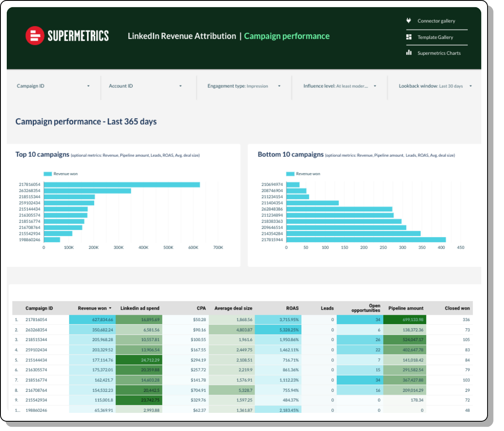Click the Connector gallery plug icon
Image resolution: width=504 pixels, height=431 pixels.
coord(409,21)
